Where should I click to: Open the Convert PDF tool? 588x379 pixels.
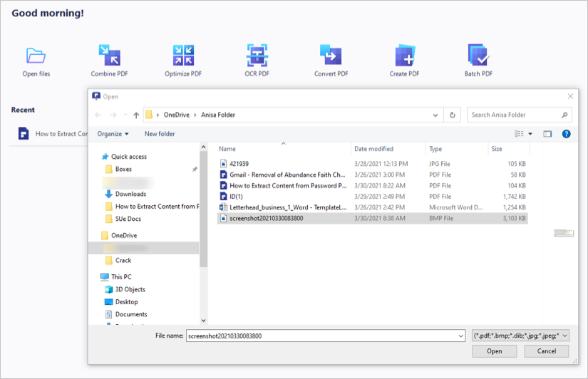pyautogui.click(x=331, y=56)
